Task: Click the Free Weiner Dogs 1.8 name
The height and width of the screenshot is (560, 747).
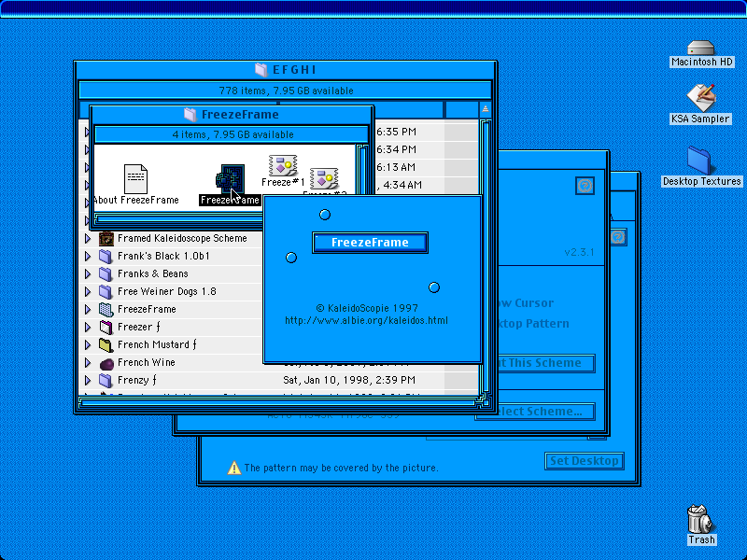Action: [x=167, y=291]
